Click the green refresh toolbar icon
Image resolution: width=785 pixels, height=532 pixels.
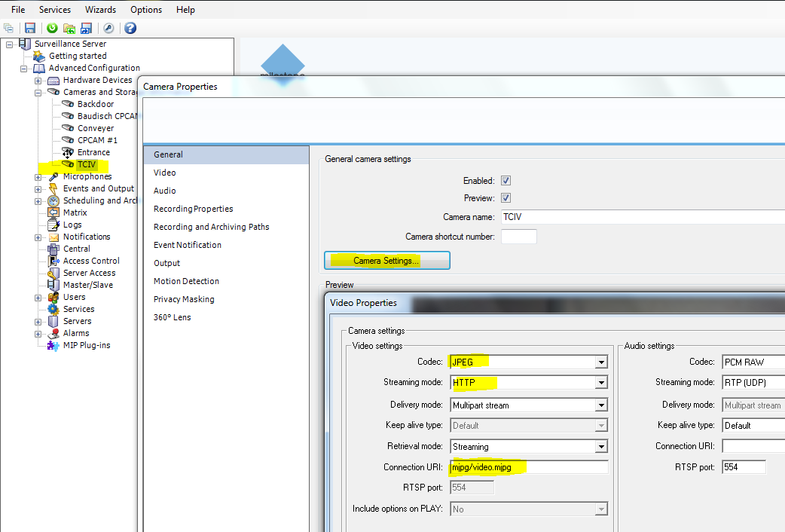(x=52, y=28)
